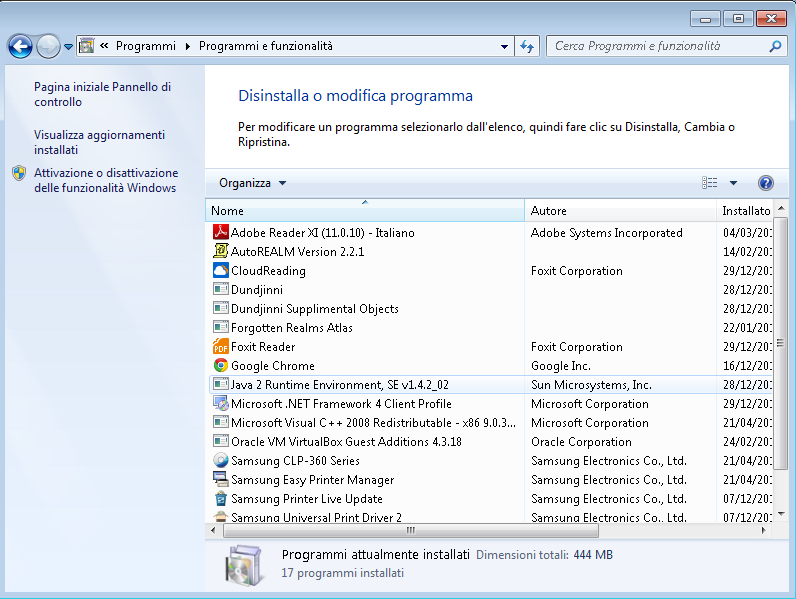Click the Samsung Universal Print Driver 2 icon
Image resolution: width=796 pixels, height=599 pixels.
(221, 517)
